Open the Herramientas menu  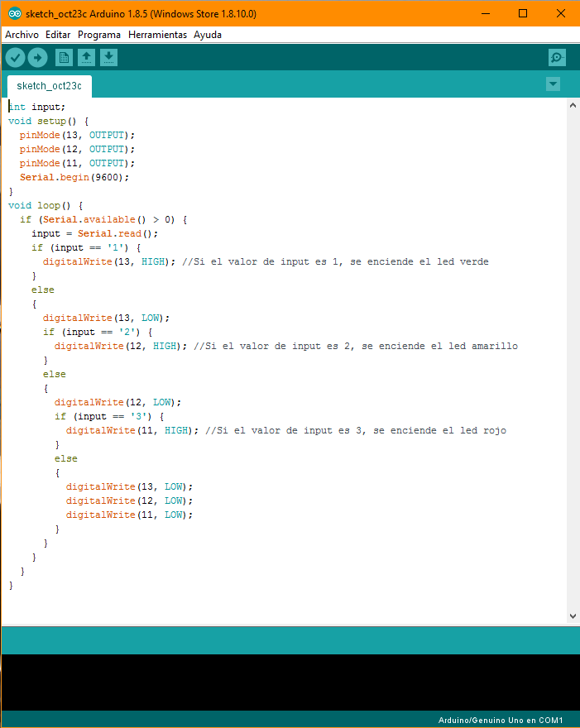157,35
